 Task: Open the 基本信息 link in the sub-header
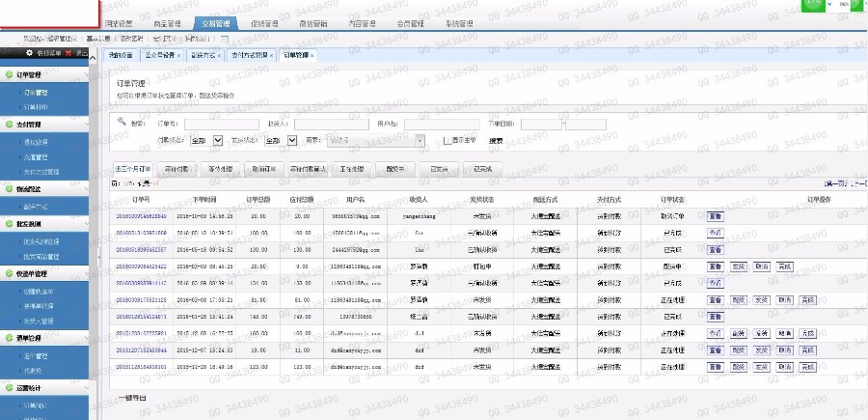98,39
